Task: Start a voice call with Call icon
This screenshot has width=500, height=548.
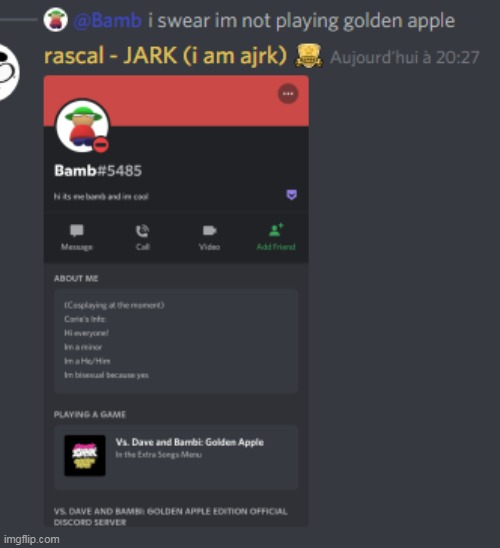Action: tap(142, 231)
